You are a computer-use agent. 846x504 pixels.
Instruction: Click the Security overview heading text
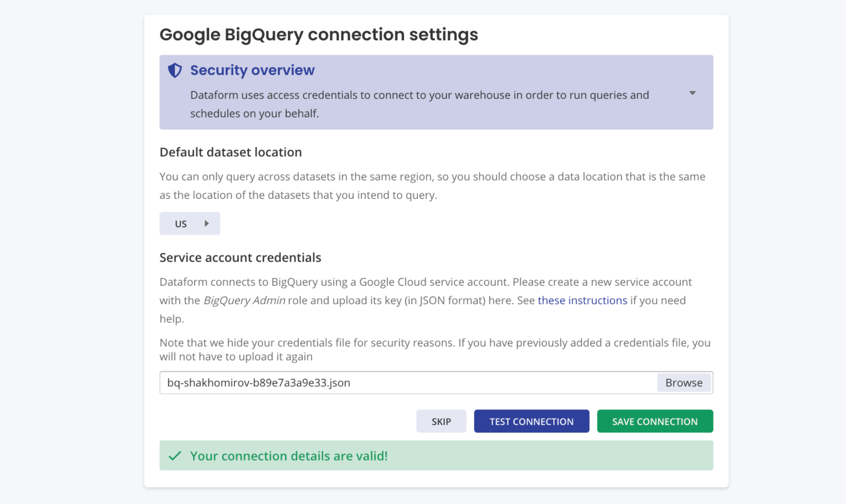[252, 71]
